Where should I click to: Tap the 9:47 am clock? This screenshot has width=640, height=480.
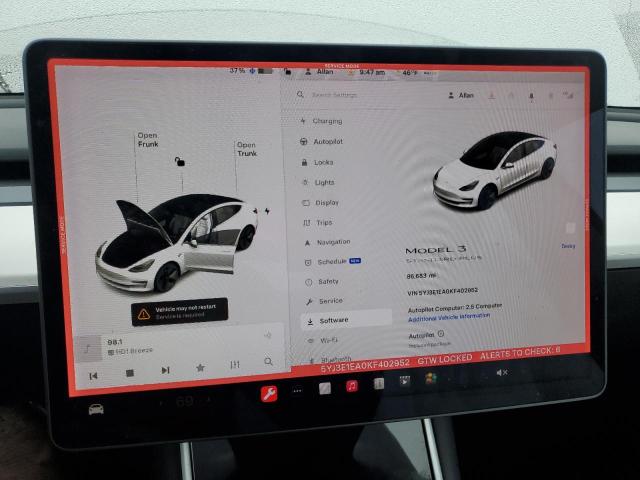tap(372, 72)
